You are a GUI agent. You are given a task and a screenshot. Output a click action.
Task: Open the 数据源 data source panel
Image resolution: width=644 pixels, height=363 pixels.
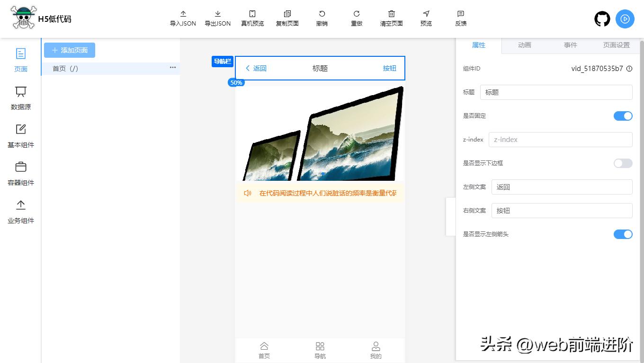(20, 97)
